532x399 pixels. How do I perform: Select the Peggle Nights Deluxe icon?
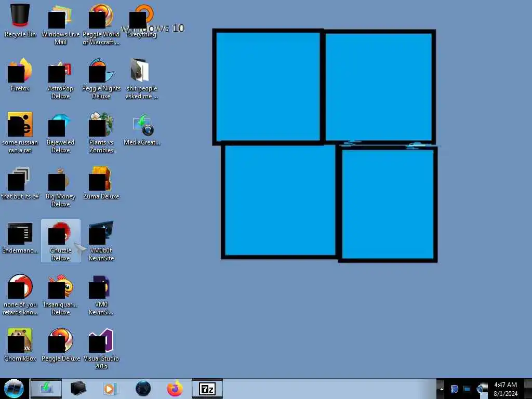101,79
